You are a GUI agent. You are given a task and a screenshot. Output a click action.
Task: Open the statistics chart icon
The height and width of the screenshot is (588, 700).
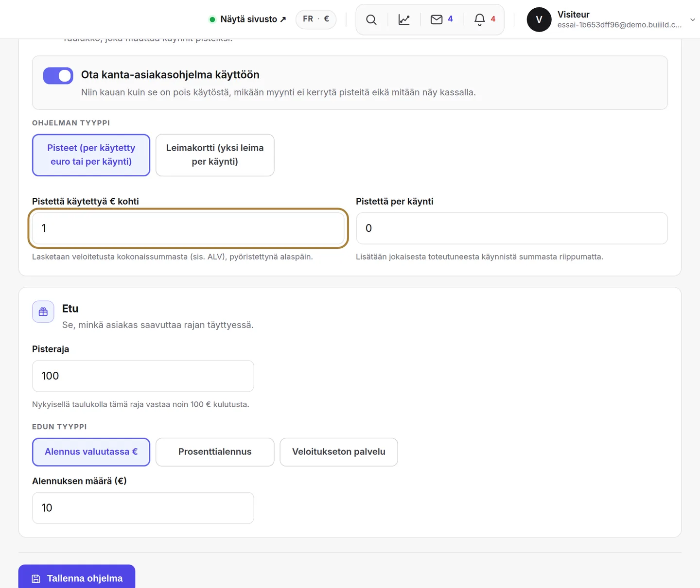pos(404,19)
